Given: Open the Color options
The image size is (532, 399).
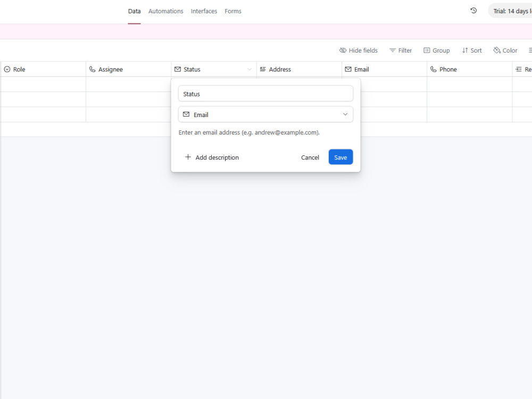Looking at the screenshot, I should pos(505,50).
